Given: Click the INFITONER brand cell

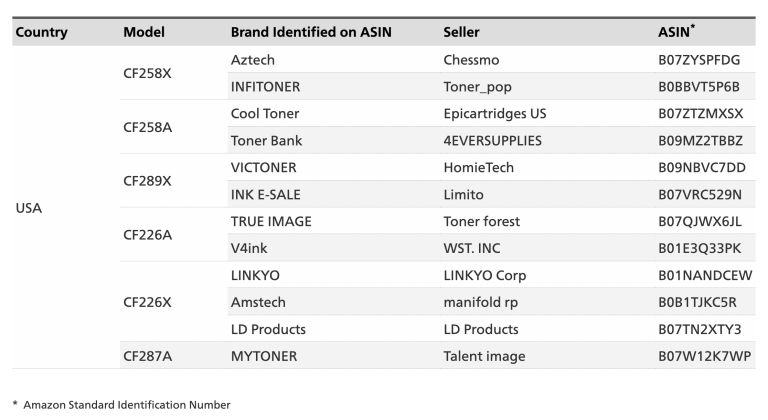Looking at the screenshot, I should pyautogui.click(x=265, y=87).
